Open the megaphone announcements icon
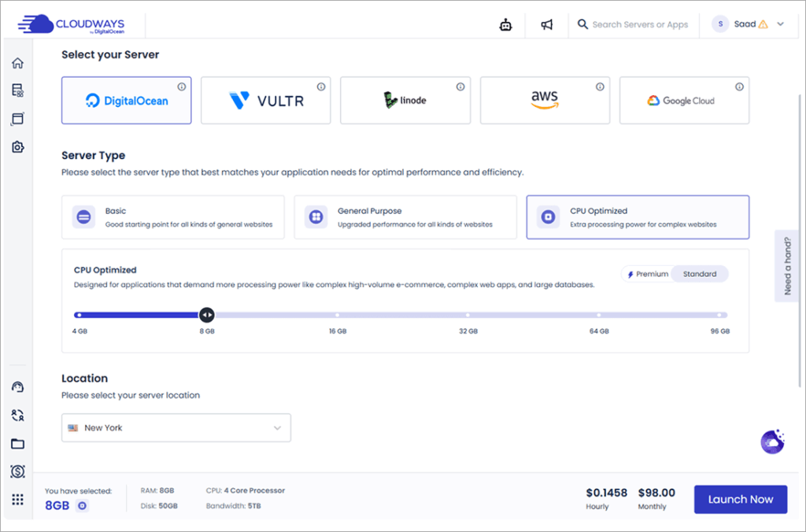The height and width of the screenshot is (532, 806). [547, 24]
